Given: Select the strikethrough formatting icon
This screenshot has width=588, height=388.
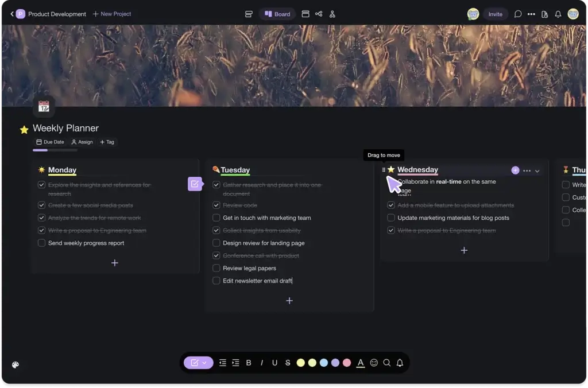Looking at the screenshot, I should pos(287,362).
